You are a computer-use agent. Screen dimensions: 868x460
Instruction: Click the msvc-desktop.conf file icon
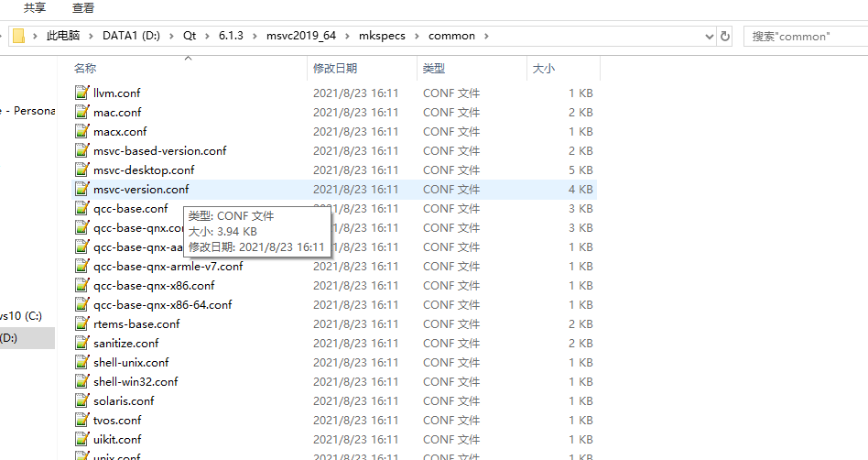[x=81, y=170]
